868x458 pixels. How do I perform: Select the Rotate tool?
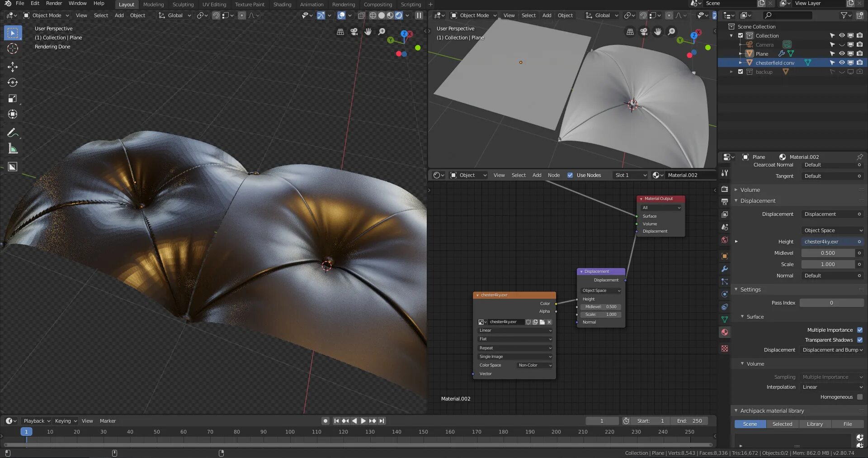coord(13,83)
